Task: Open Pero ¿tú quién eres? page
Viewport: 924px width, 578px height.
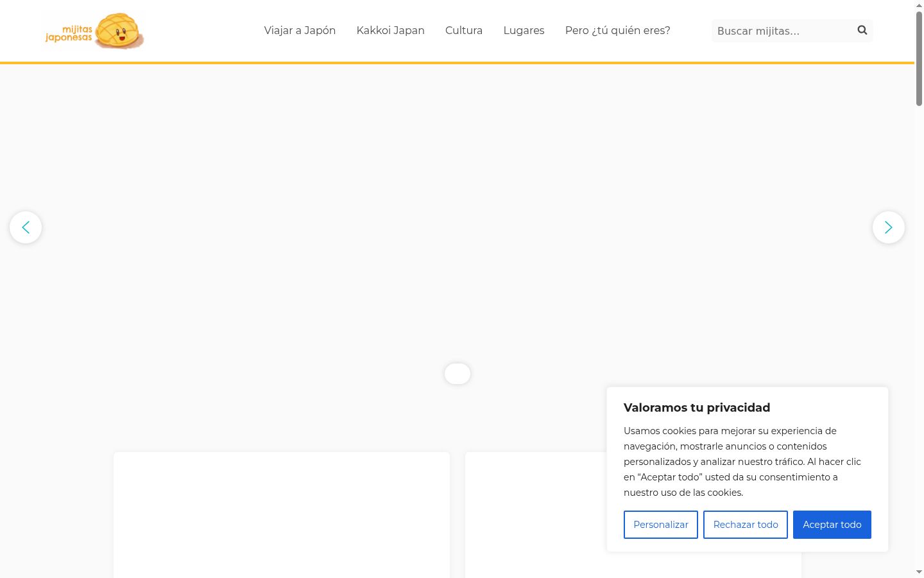Action: [617, 31]
